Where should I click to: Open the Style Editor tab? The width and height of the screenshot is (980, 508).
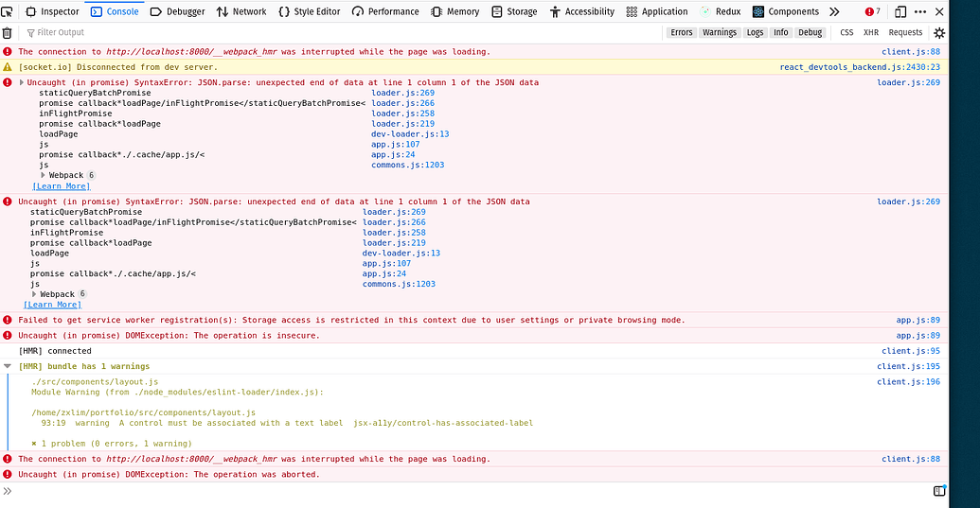click(x=310, y=11)
